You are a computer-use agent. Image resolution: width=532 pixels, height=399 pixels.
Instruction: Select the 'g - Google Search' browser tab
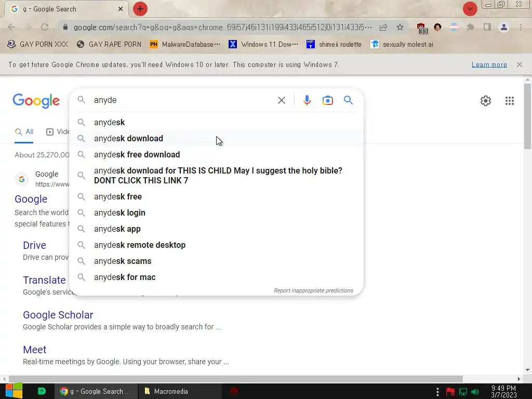click(66, 9)
